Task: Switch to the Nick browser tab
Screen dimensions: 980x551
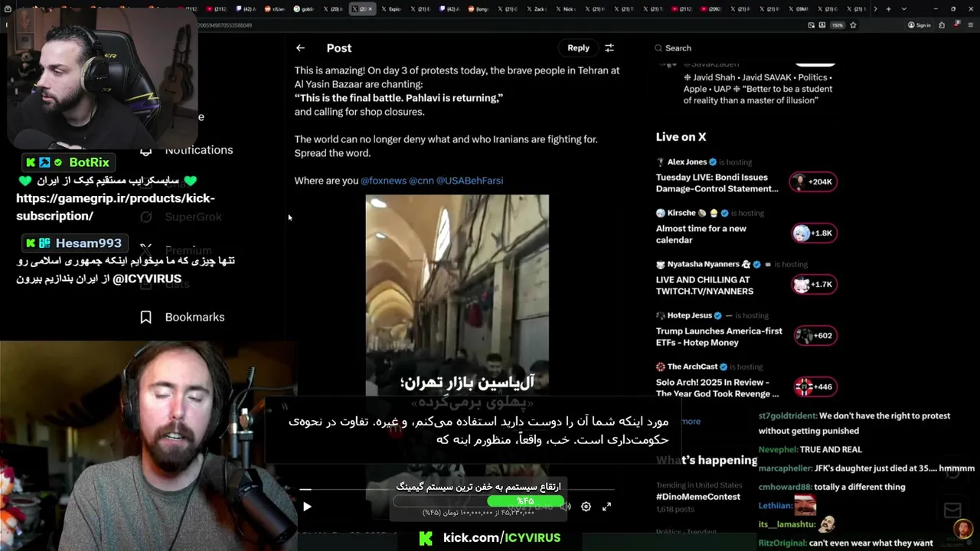Action: click(x=567, y=9)
